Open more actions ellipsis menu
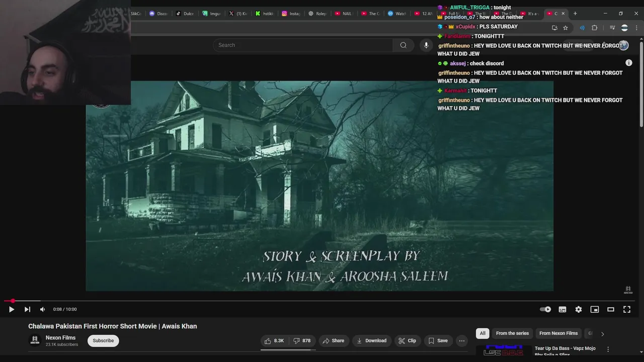This screenshot has height=362, width=644. [x=461, y=340]
